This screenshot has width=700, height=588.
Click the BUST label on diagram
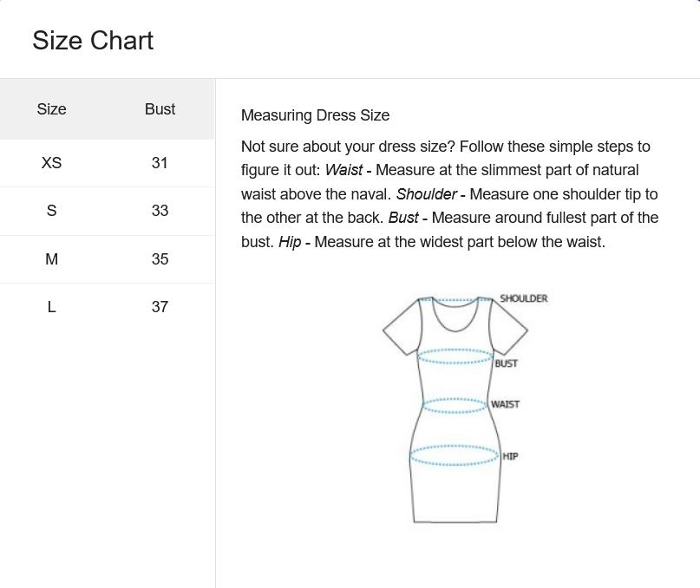pyautogui.click(x=506, y=363)
